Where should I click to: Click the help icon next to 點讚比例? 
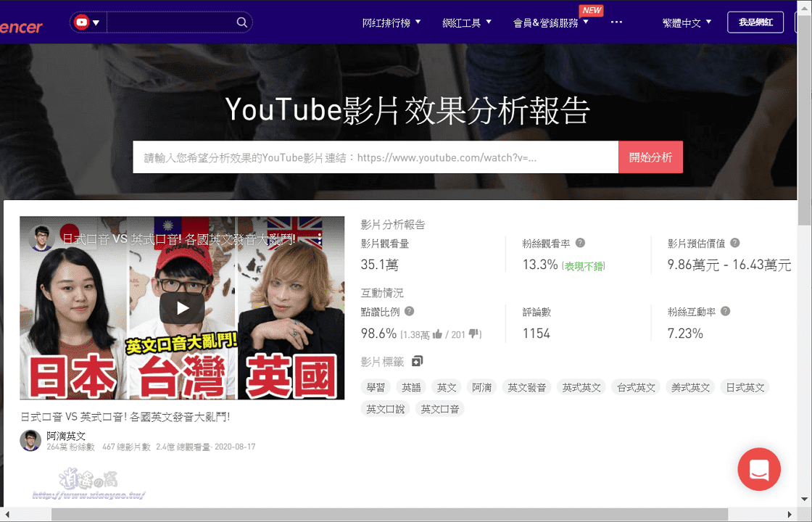(x=409, y=311)
